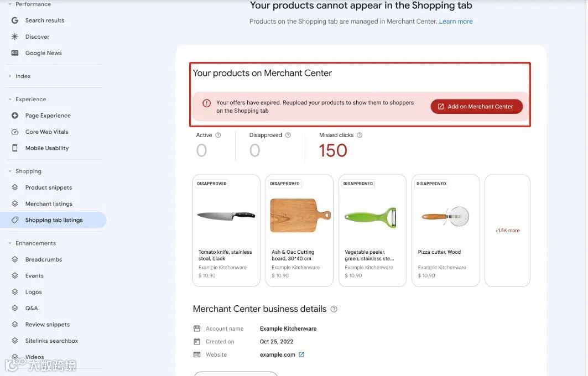The height and width of the screenshot is (376, 588).
Task: Click the web page icon beside Website
Action: [x=197, y=354]
